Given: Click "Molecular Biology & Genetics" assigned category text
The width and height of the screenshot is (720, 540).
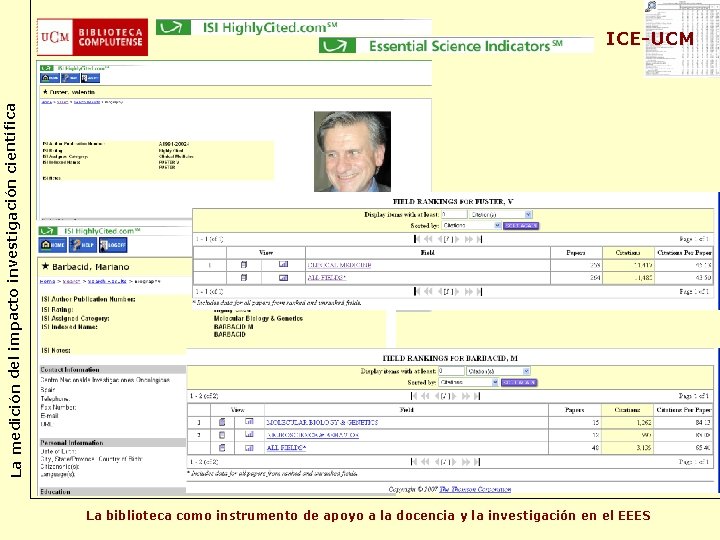Looking at the screenshot, I should tap(258, 318).
